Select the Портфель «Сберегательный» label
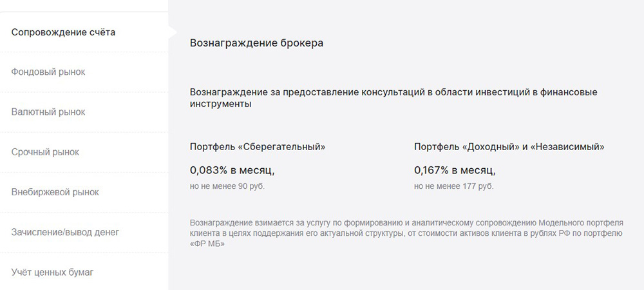Image resolution: width=644 pixels, height=290 pixels. pos(258,147)
